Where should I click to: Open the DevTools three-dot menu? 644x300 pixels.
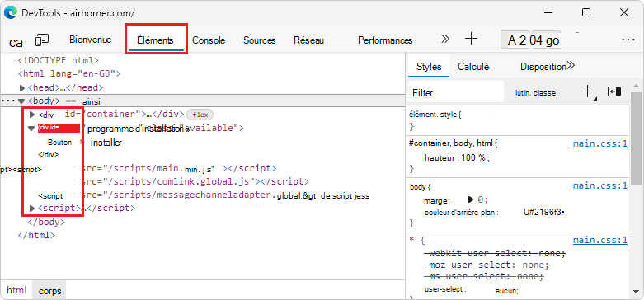coord(628,40)
